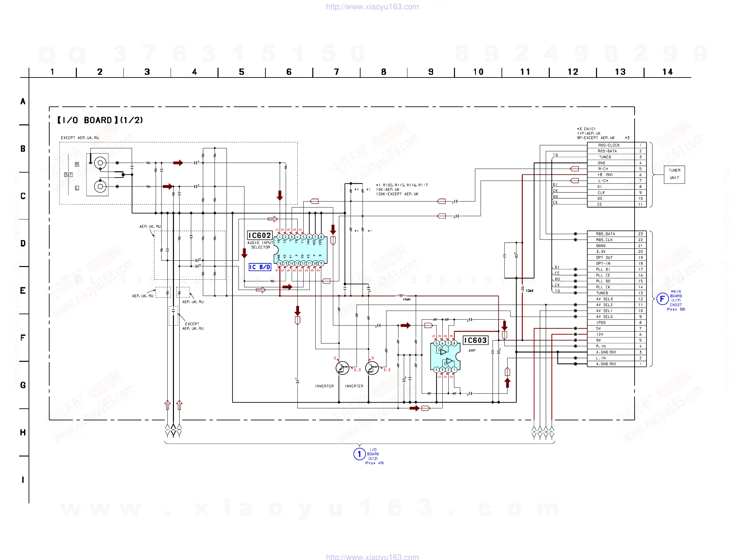This screenshot has width=745, height=560.
Task: Open the xiaoyu163.com link at bottom
Action: coord(372,557)
